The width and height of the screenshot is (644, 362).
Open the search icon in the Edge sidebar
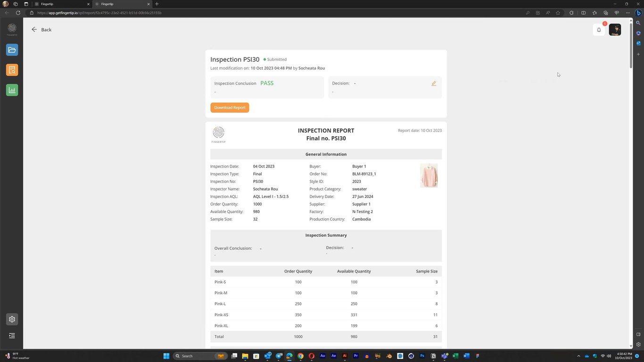pos(638,23)
